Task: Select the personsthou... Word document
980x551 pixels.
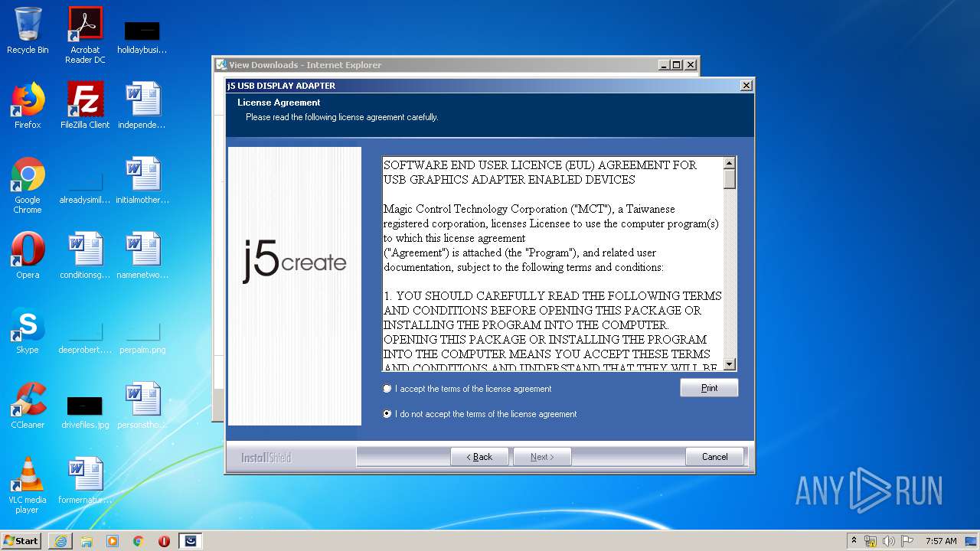Action: 142,405
